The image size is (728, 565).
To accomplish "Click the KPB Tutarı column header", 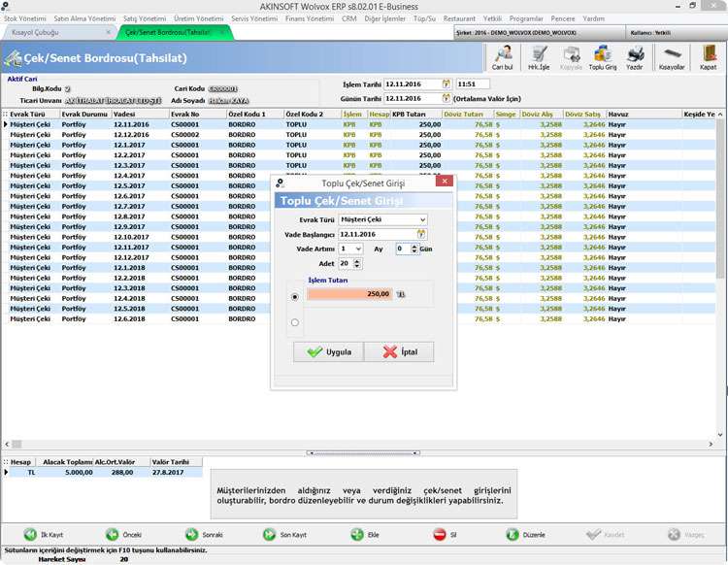I will point(416,115).
